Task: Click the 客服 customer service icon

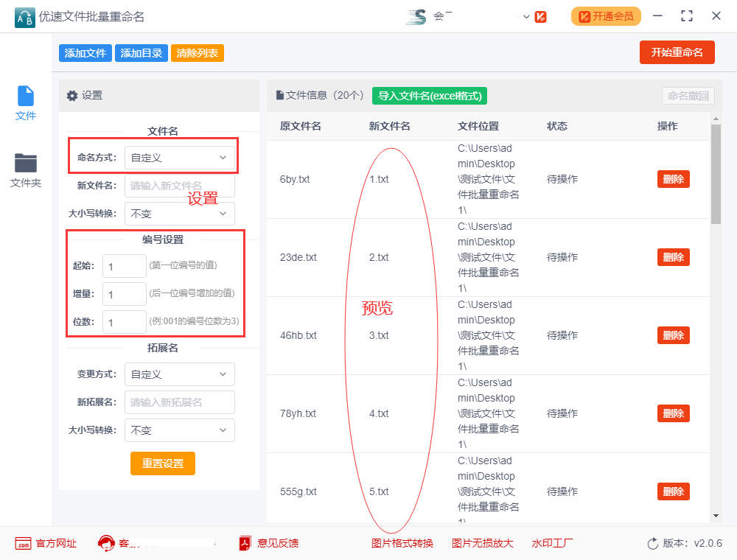Action: pos(107,543)
